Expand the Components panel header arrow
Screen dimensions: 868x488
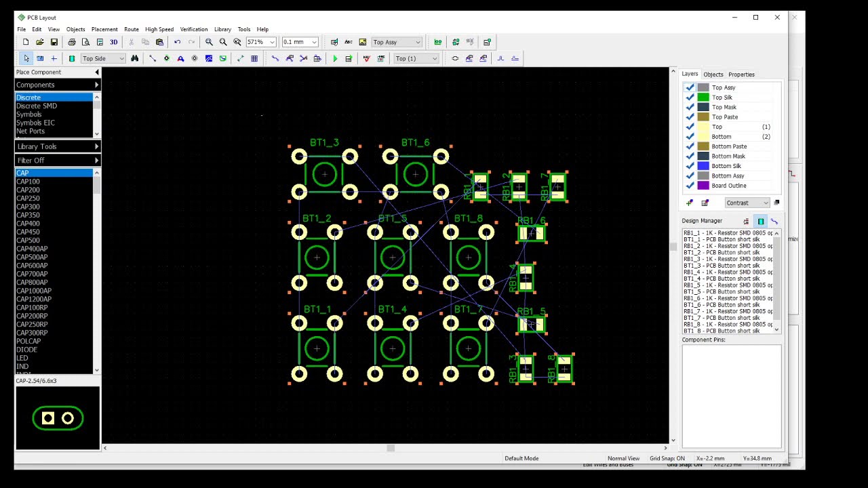point(96,85)
